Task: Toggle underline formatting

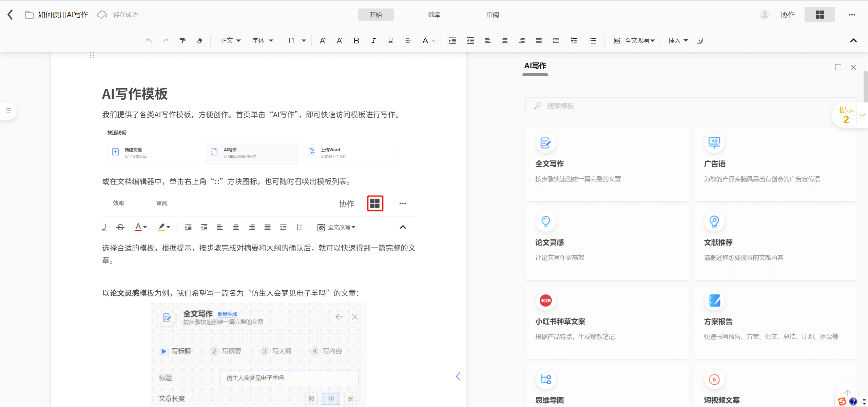Action: [x=390, y=40]
